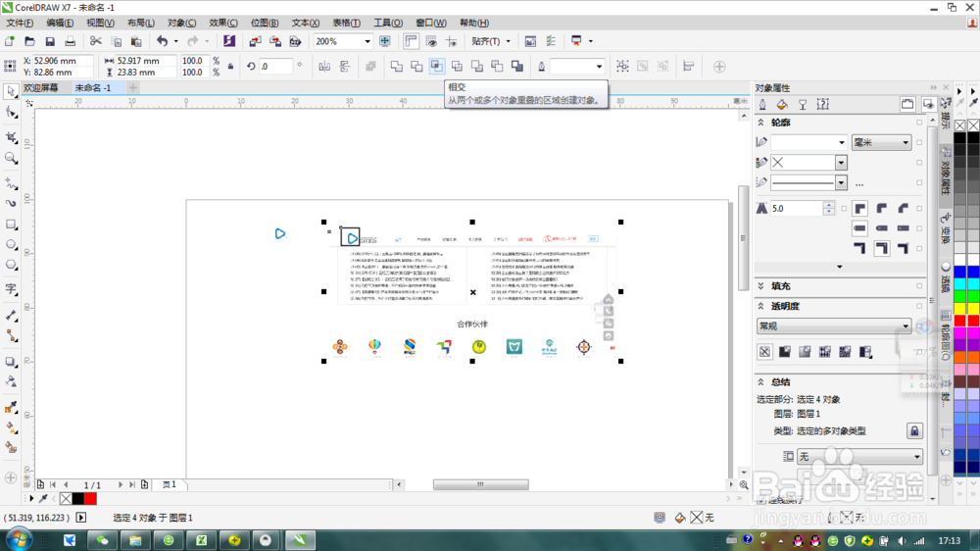Select the Ellipse tool
980x551 pixels.
(x=11, y=245)
